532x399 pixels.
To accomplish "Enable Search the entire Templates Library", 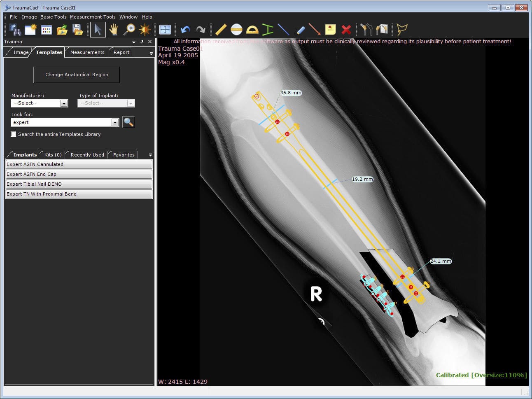I will 14,134.
